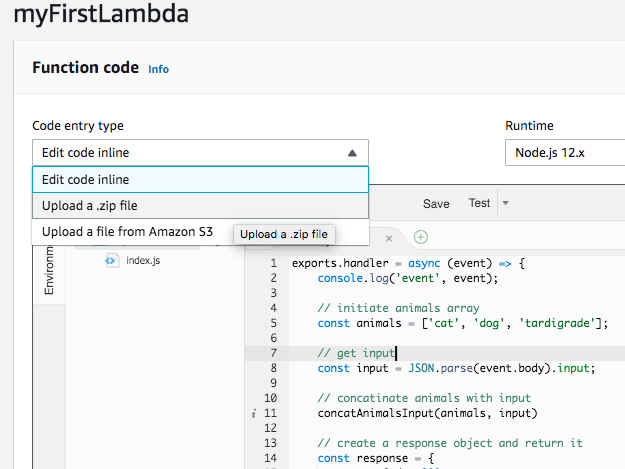Collapse the Code entry type dropdown
This screenshot has height=469, width=625.
point(200,153)
